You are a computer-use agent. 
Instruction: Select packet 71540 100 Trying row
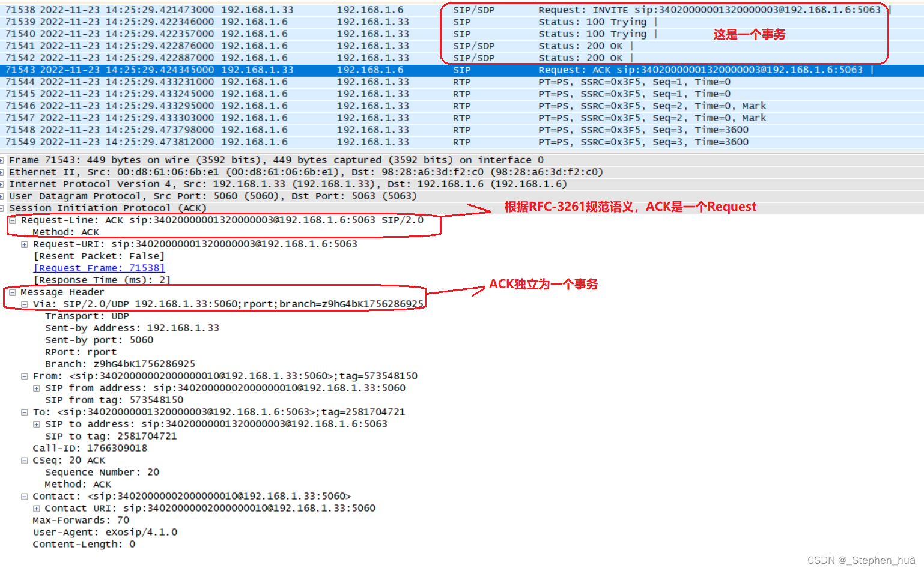coord(462,34)
